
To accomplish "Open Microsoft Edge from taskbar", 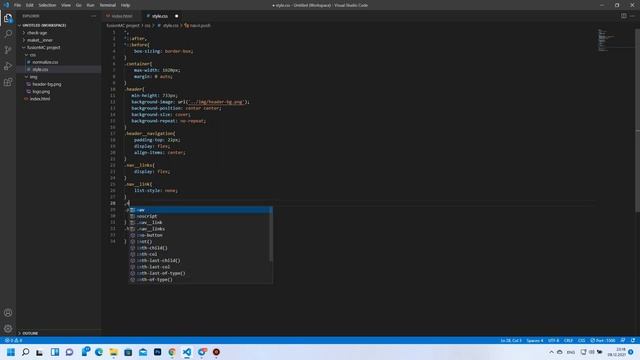I will pyautogui.click(x=99, y=352).
